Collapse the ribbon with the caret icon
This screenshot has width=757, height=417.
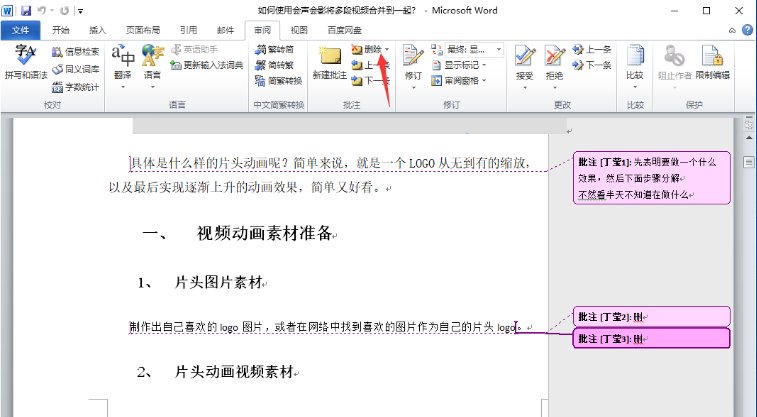click(x=732, y=30)
